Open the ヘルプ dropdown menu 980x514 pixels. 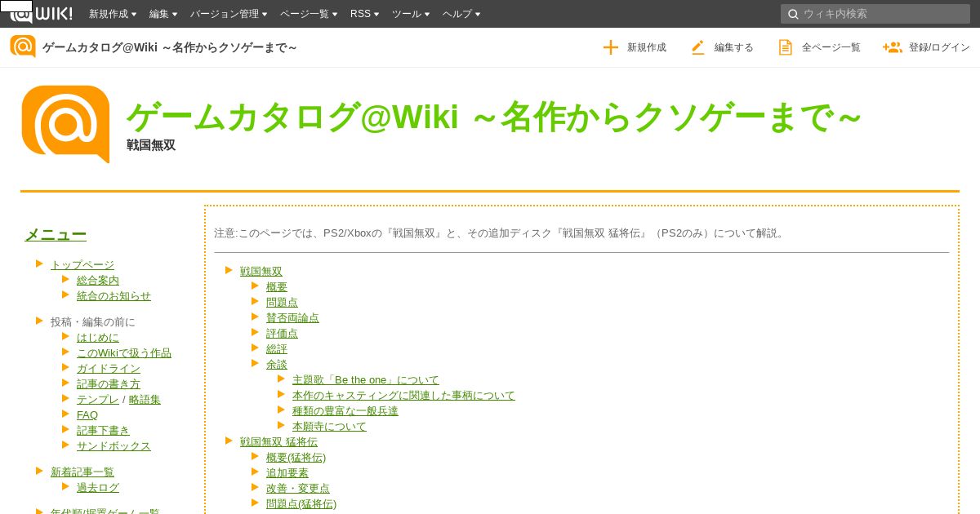pos(461,14)
